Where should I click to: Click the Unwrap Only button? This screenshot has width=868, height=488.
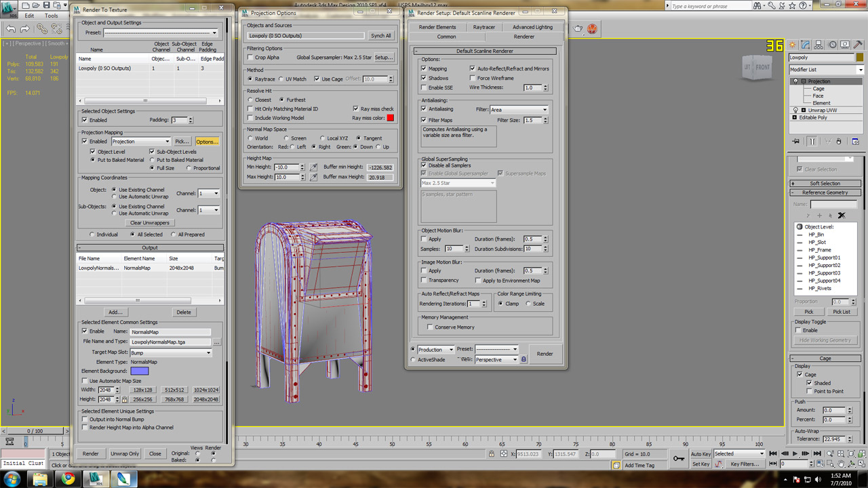click(x=124, y=453)
